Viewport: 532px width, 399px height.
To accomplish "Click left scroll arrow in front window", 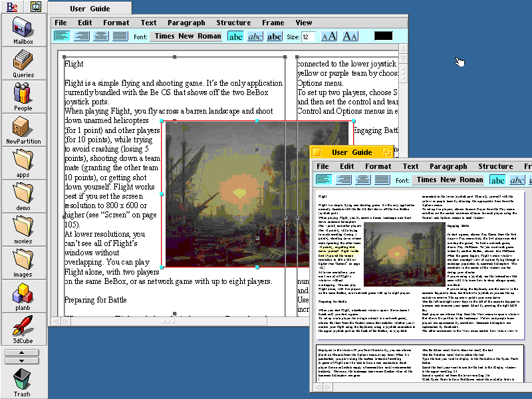I will 318,387.
